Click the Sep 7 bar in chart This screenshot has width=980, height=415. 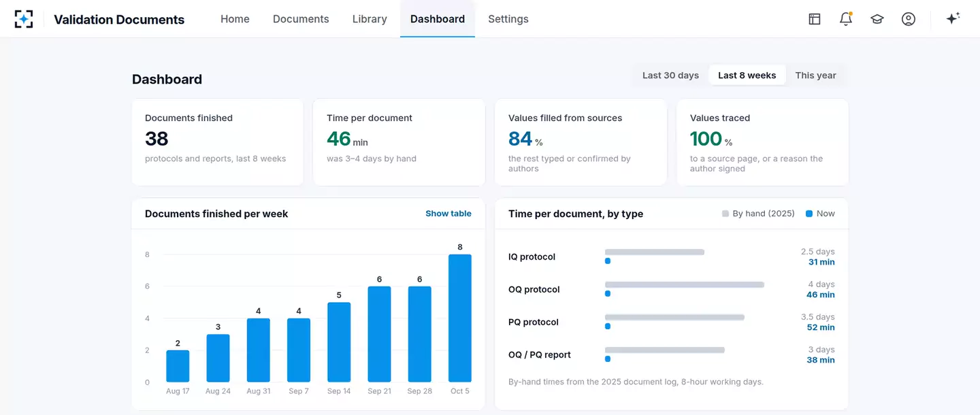(299, 350)
